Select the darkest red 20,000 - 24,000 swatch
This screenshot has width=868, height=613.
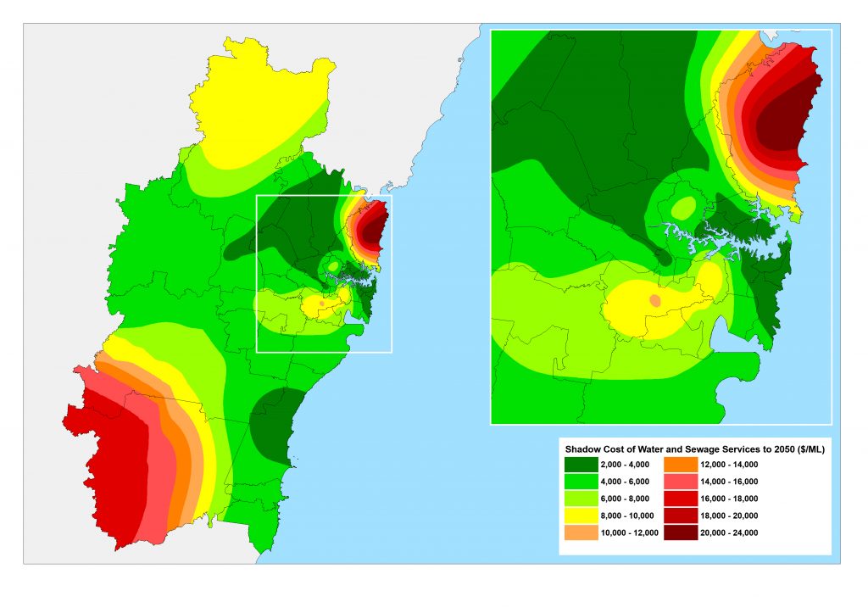coord(682,532)
